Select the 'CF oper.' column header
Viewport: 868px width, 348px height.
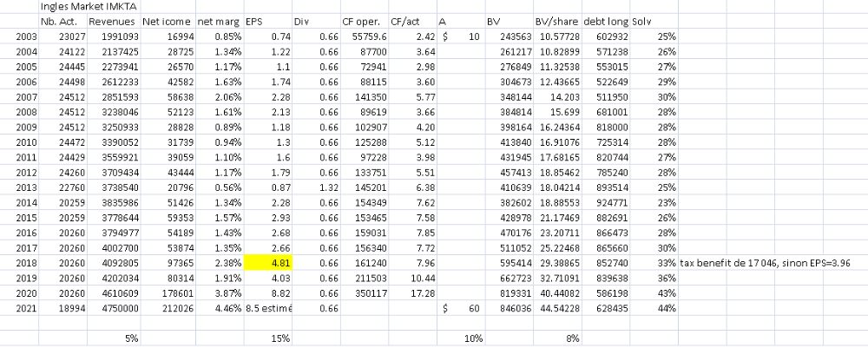(364, 21)
